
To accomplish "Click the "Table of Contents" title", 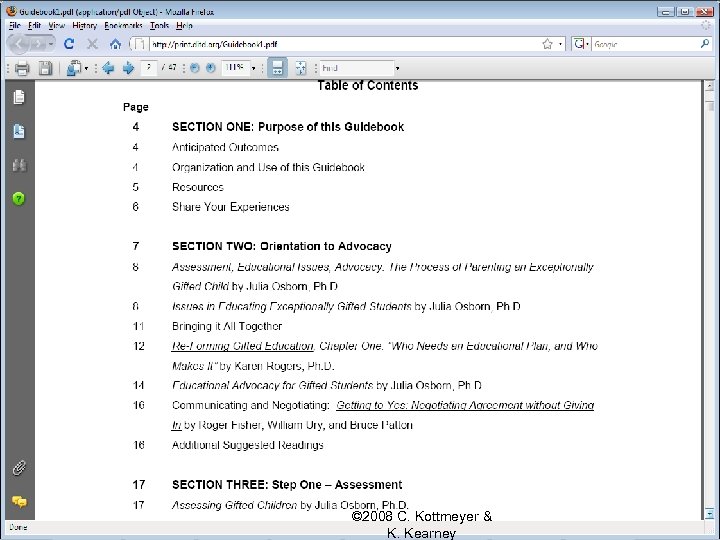I will point(368,85).
